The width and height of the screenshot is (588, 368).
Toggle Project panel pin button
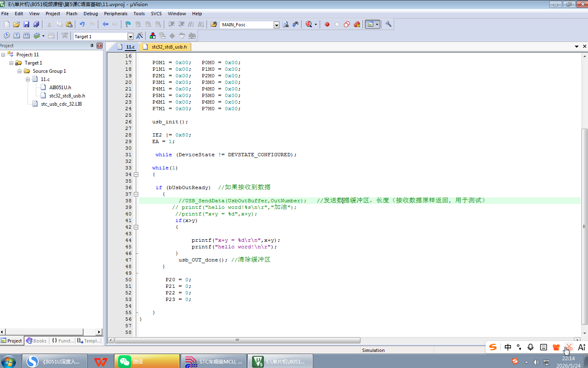coord(92,46)
